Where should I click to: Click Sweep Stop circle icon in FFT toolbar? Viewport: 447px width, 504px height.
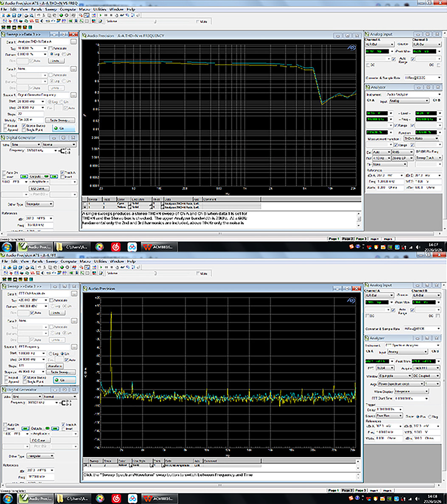tap(67, 267)
